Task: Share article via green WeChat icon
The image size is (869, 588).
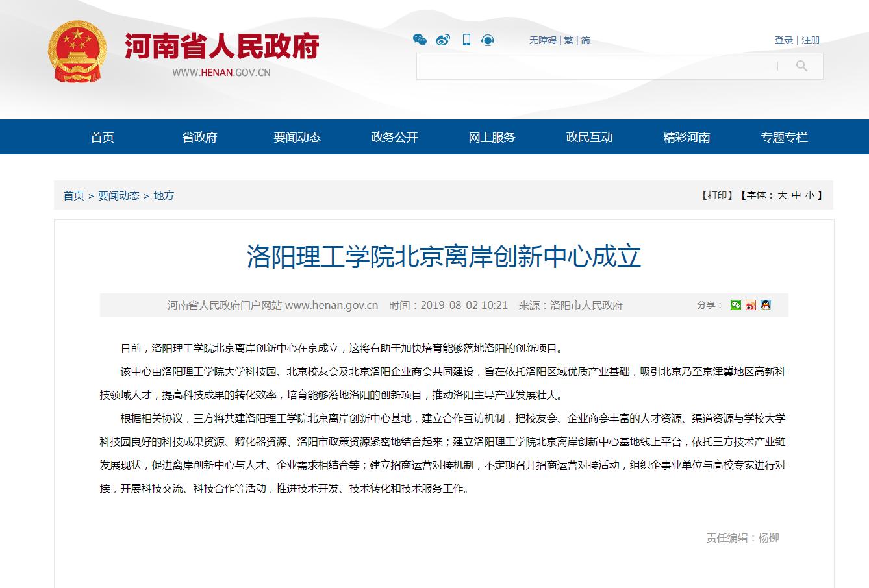Action: coord(735,305)
